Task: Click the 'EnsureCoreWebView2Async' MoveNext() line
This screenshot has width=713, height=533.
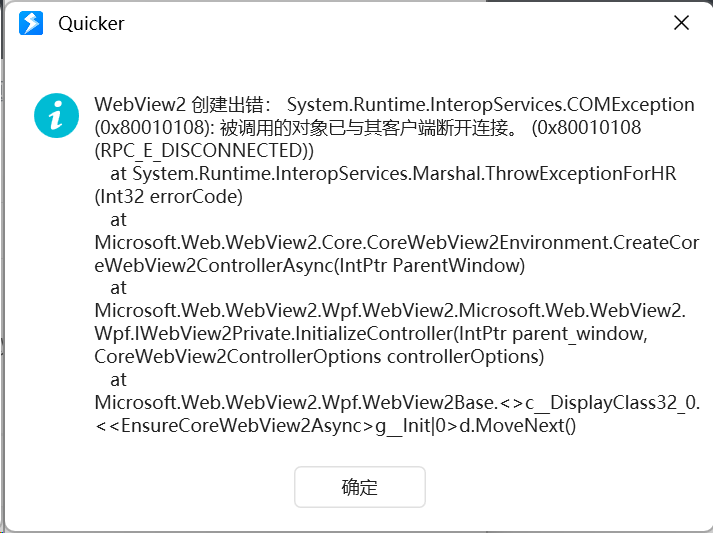Action: coord(335,426)
